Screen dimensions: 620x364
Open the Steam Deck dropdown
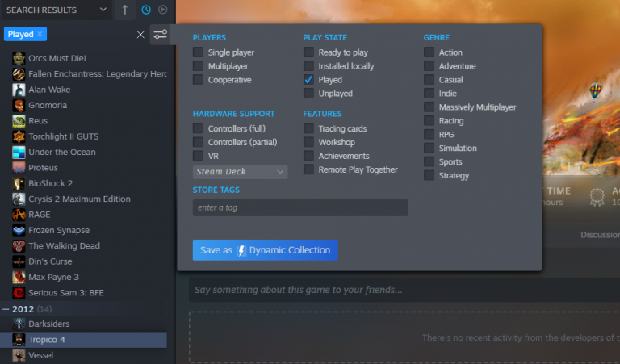click(240, 172)
